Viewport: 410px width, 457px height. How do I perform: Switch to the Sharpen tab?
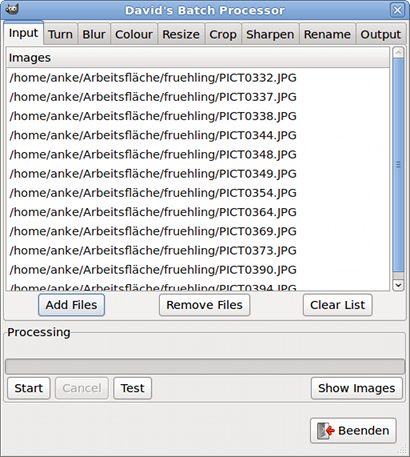(270, 34)
